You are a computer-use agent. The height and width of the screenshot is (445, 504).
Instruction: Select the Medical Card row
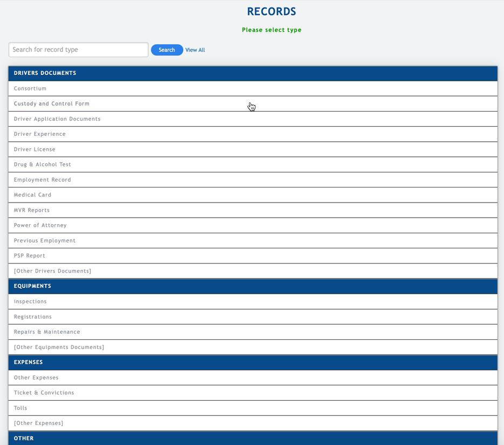click(x=33, y=195)
